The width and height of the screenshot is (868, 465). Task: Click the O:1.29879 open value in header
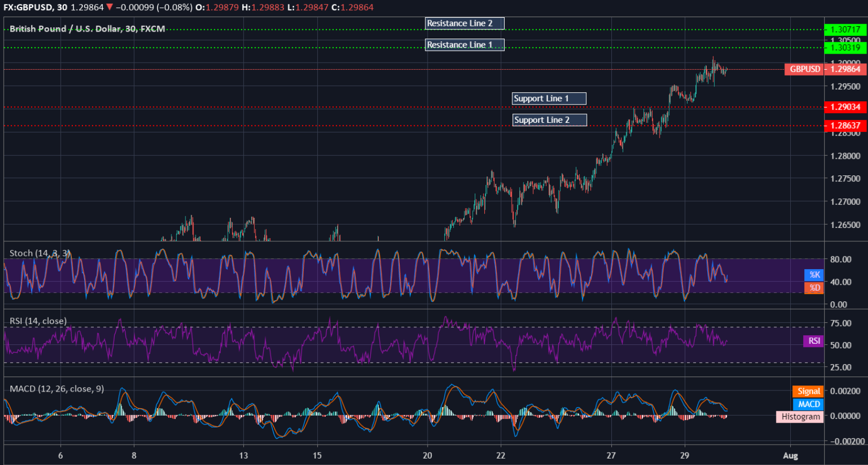coord(218,8)
